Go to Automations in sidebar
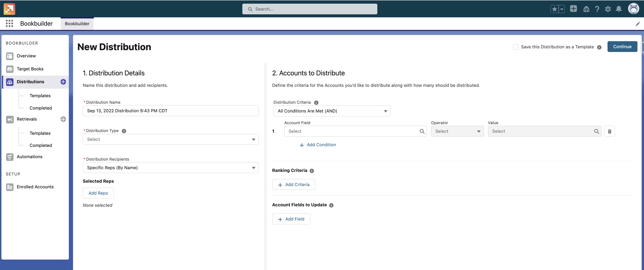Screen dimensions: 644x270 pyautogui.click(x=29, y=157)
